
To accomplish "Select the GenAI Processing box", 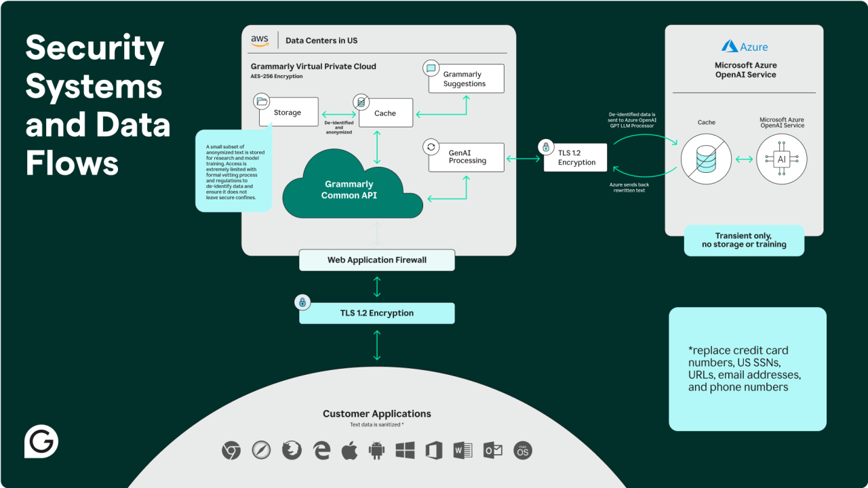I will tap(467, 157).
